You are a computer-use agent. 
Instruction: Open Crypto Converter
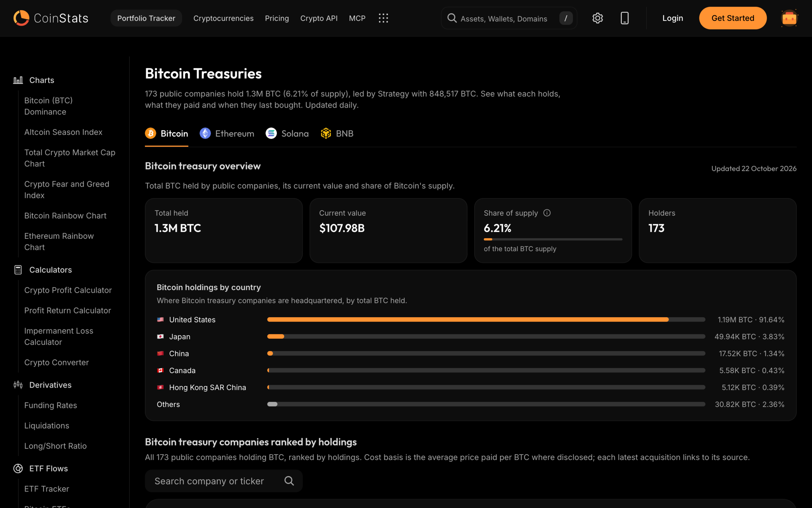coord(56,363)
